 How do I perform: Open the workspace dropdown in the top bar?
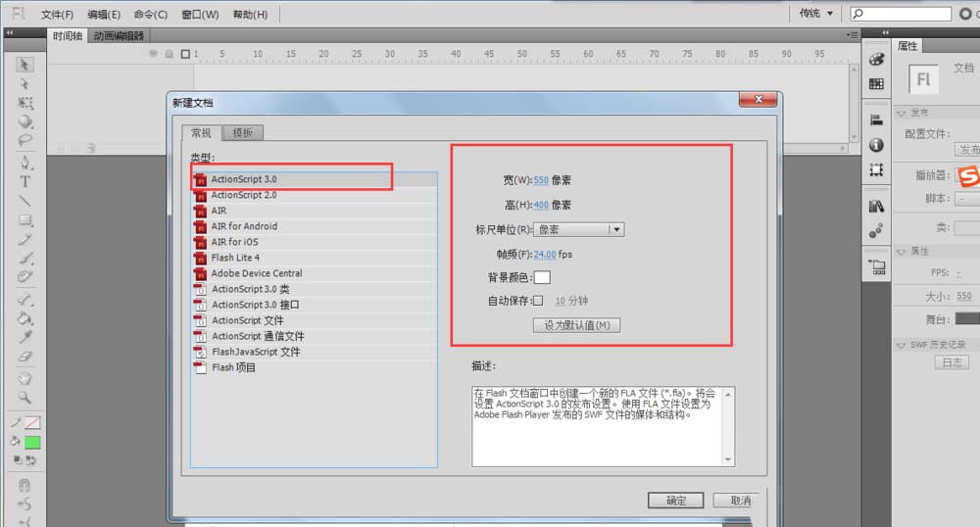click(x=815, y=13)
